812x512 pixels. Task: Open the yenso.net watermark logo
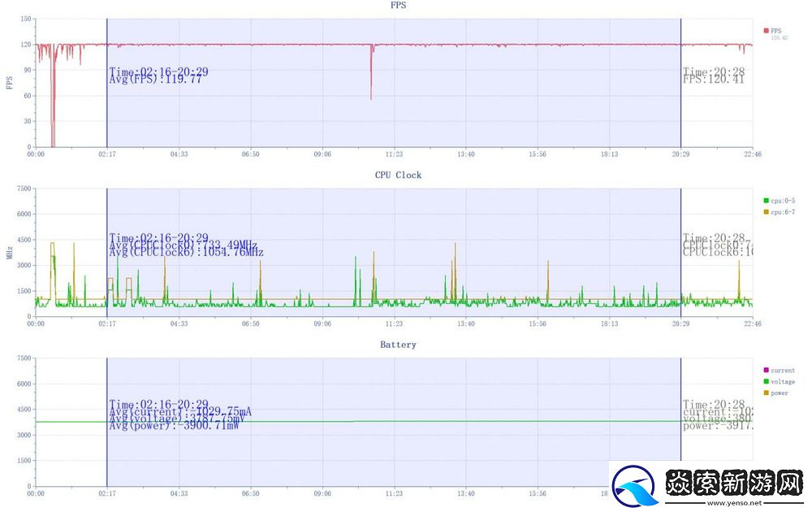click(x=708, y=486)
